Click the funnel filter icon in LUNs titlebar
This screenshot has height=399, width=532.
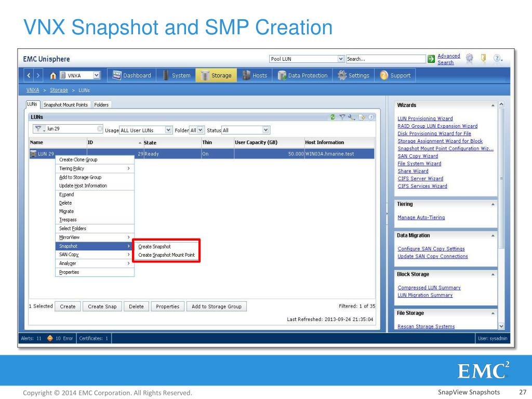pyautogui.click(x=342, y=117)
